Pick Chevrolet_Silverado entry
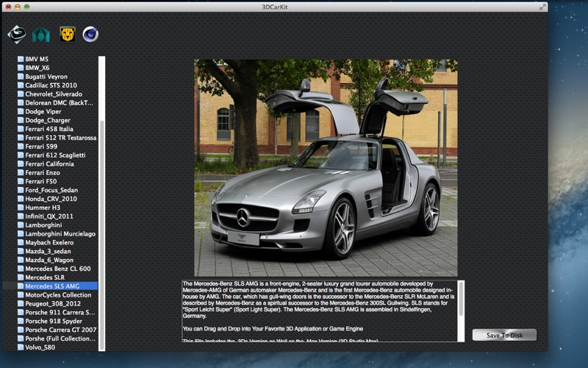The image size is (588, 368). (x=54, y=94)
